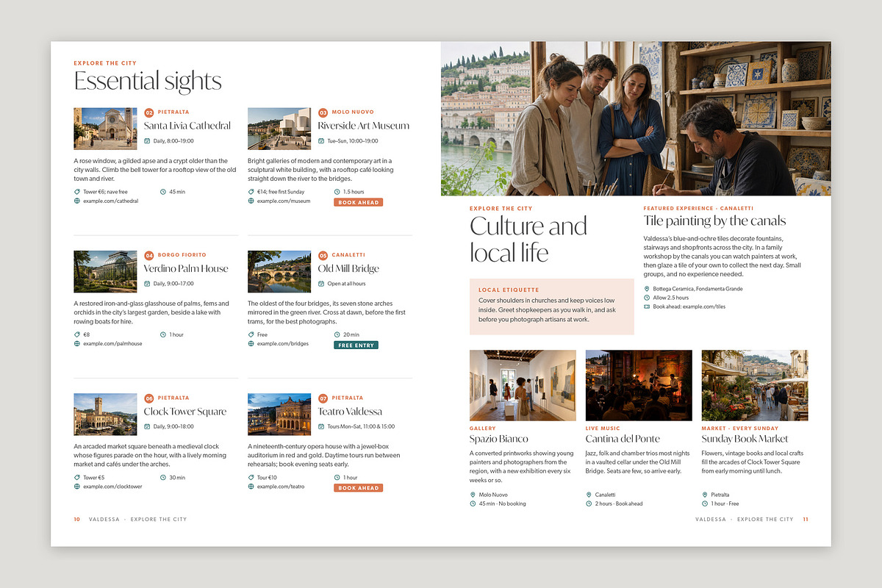The width and height of the screenshot is (882, 588).
Task: Click the clock icon beside 1.5 hours
Action: click(337, 192)
